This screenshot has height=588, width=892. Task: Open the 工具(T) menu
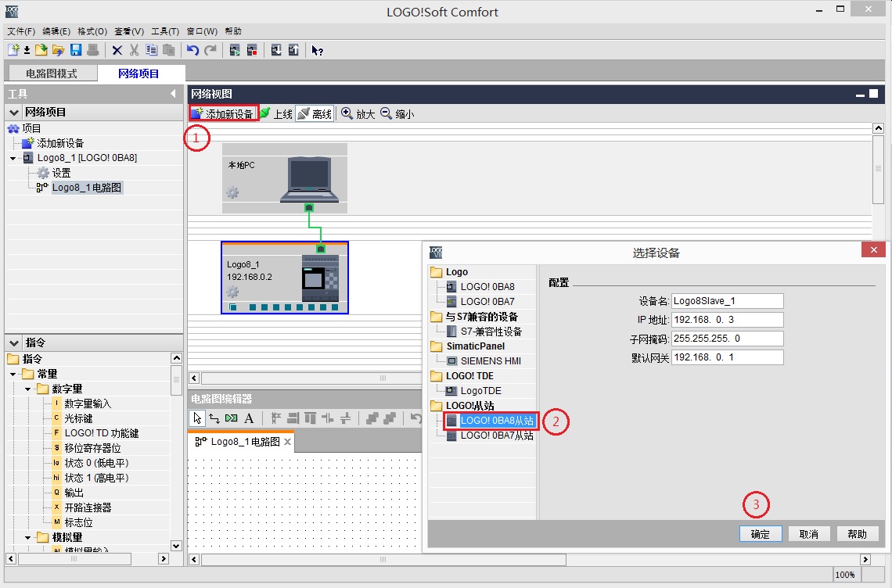tap(165, 31)
